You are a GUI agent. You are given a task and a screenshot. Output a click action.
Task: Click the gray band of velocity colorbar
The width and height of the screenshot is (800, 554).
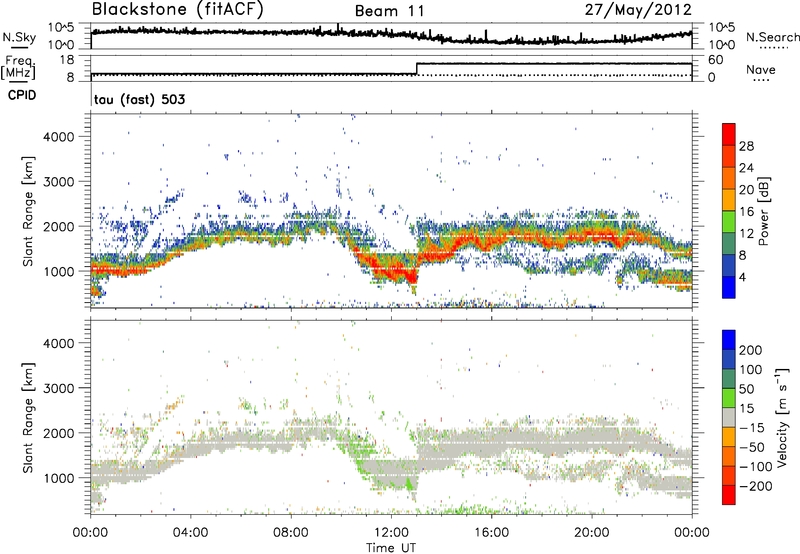coord(729,417)
